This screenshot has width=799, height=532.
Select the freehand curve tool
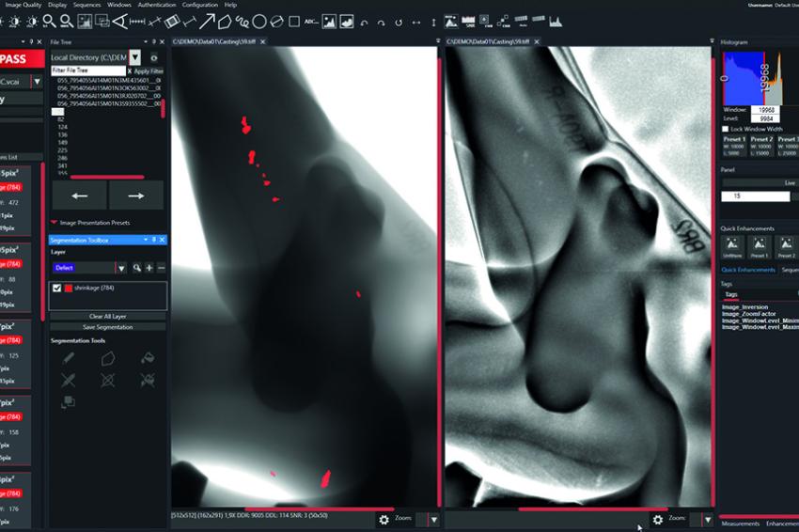pyautogui.click(x=242, y=22)
